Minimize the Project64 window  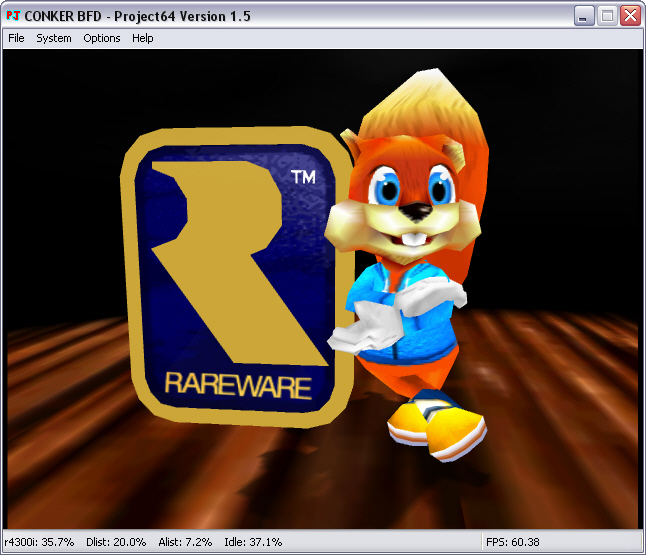pyautogui.click(x=583, y=16)
